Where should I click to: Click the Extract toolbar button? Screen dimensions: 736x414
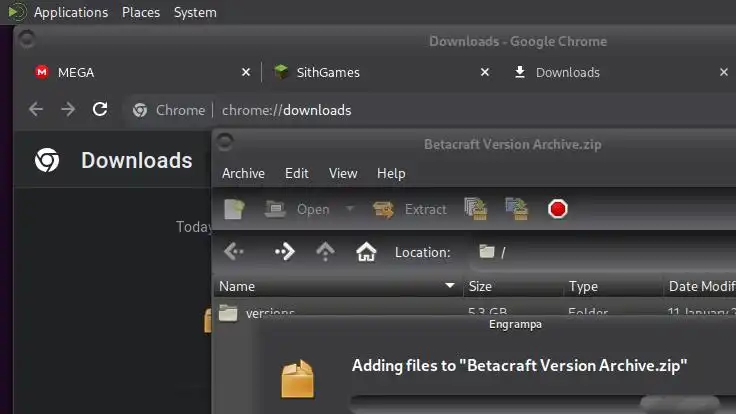click(x=409, y=209)
